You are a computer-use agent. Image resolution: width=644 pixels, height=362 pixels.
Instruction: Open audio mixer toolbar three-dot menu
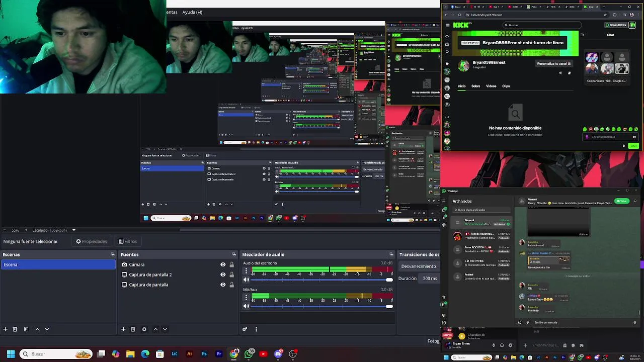tap(256, 329)
